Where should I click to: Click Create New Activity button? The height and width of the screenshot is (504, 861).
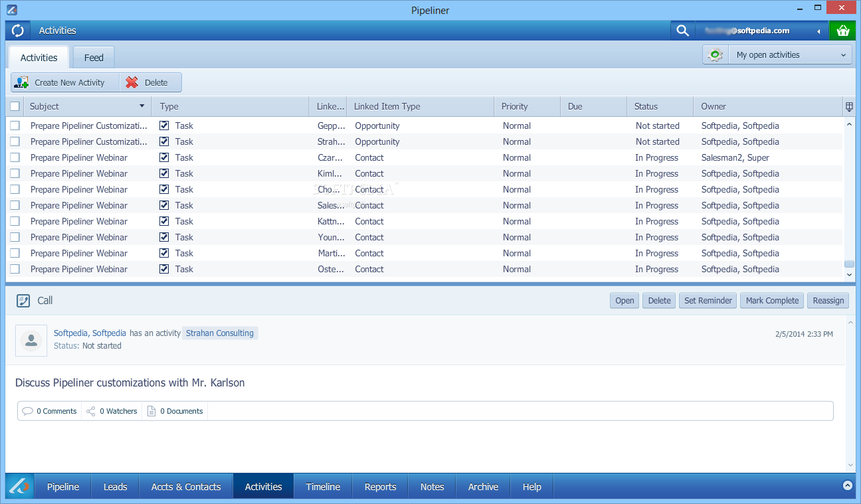click(x=65, y=82)
